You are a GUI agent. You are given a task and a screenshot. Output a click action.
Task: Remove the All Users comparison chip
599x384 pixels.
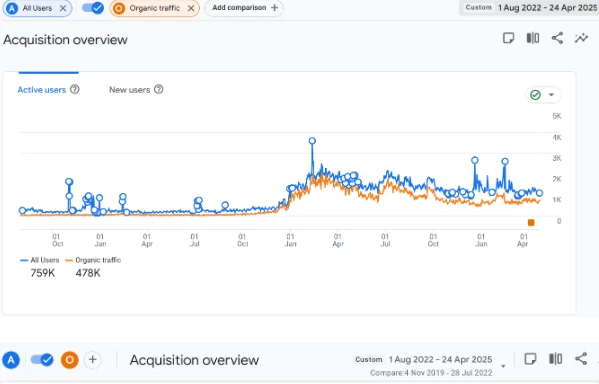click(x=63, y=8)
